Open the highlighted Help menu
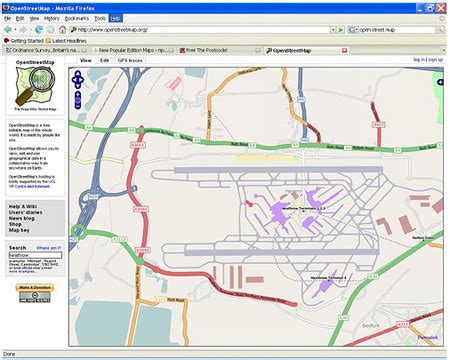This screenshot has width=450, height=360. point(115,18)
